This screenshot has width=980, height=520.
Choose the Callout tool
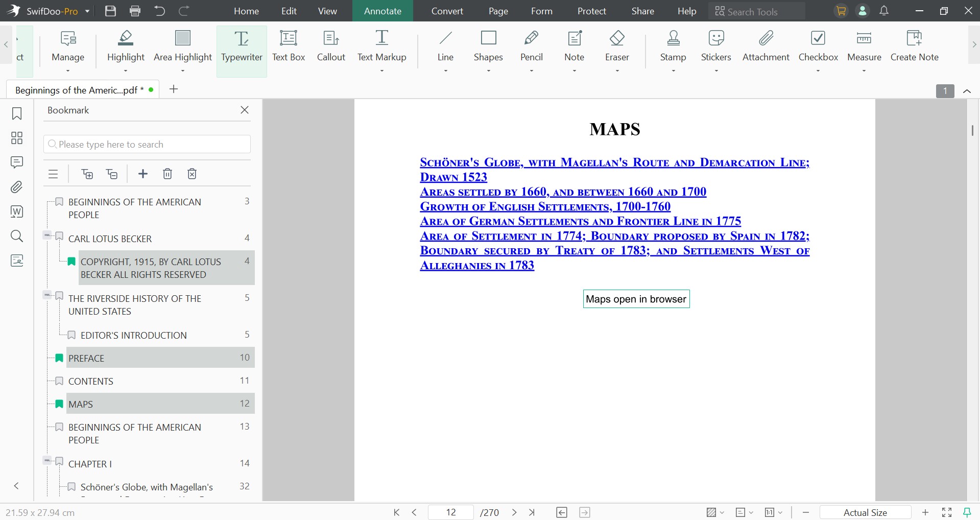coord(331,46)
